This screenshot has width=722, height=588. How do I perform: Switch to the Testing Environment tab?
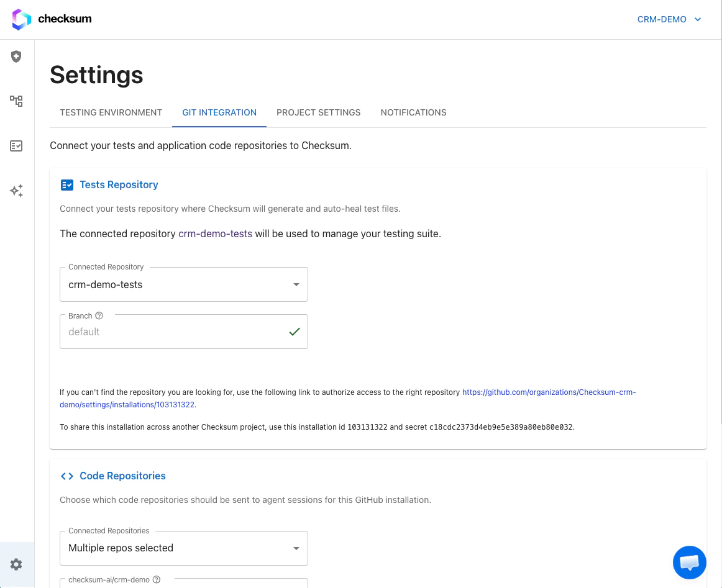(x=111, y=112)
